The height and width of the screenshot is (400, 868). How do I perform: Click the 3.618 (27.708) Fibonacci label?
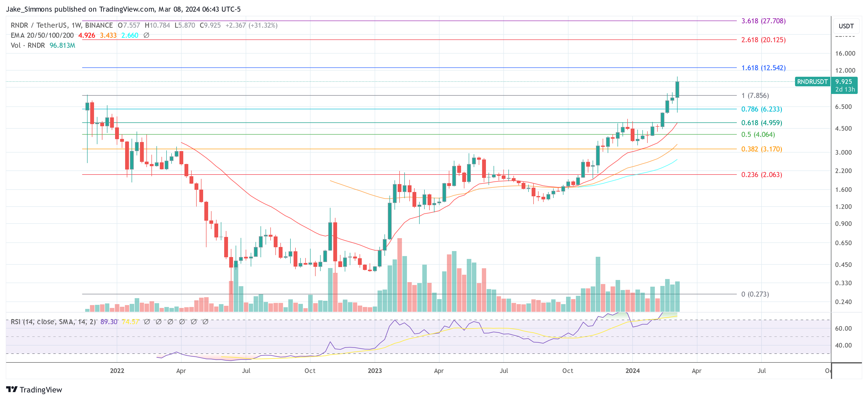(x=763, y=21)
